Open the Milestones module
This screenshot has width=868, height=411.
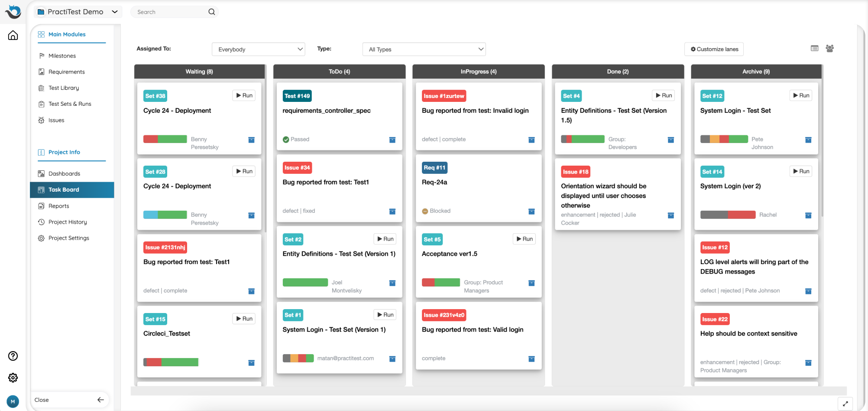(x=62, y=55)
